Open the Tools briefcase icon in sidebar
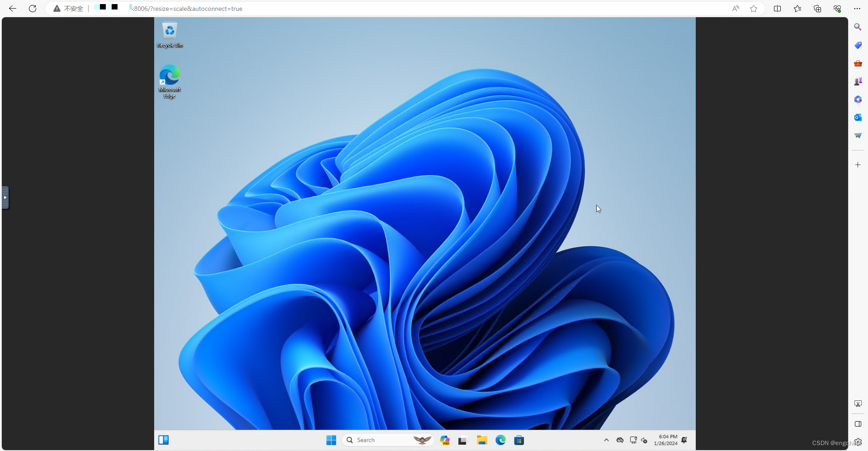The height and width of the screenshot is (451, 868). coord(858,63)
